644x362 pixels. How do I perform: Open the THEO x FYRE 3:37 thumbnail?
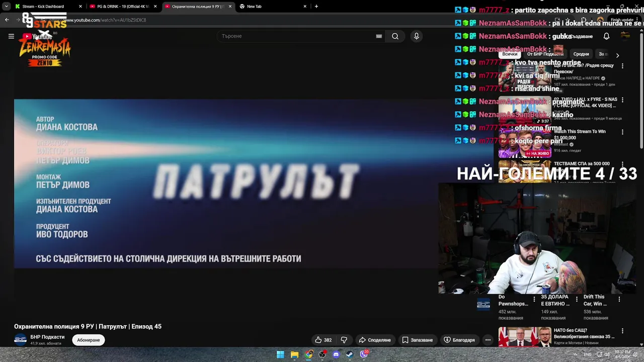pos(525,110)
